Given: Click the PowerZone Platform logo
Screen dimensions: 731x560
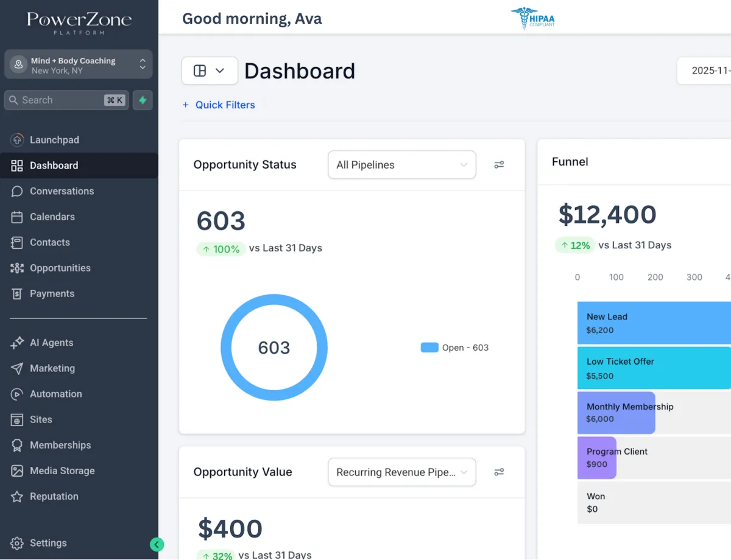Looking at the screenshot, I should [x=79, y=23].
